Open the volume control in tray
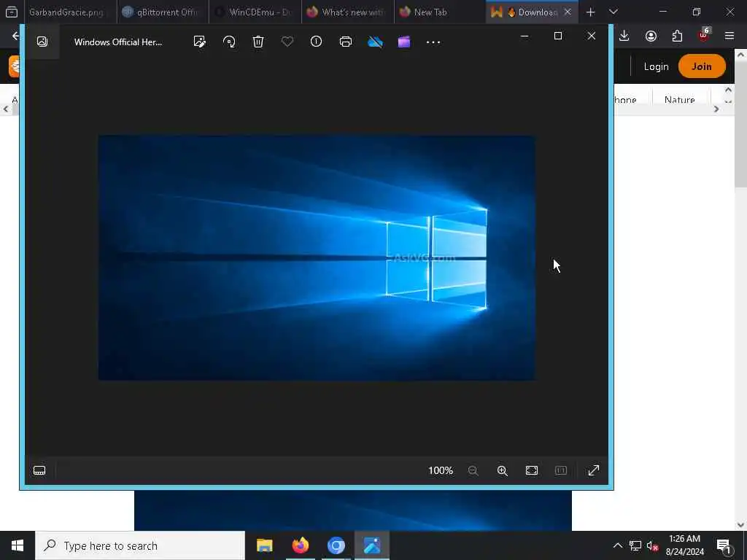Image resolution: width=747 pixels, height=560 pixels. [652, 545]
